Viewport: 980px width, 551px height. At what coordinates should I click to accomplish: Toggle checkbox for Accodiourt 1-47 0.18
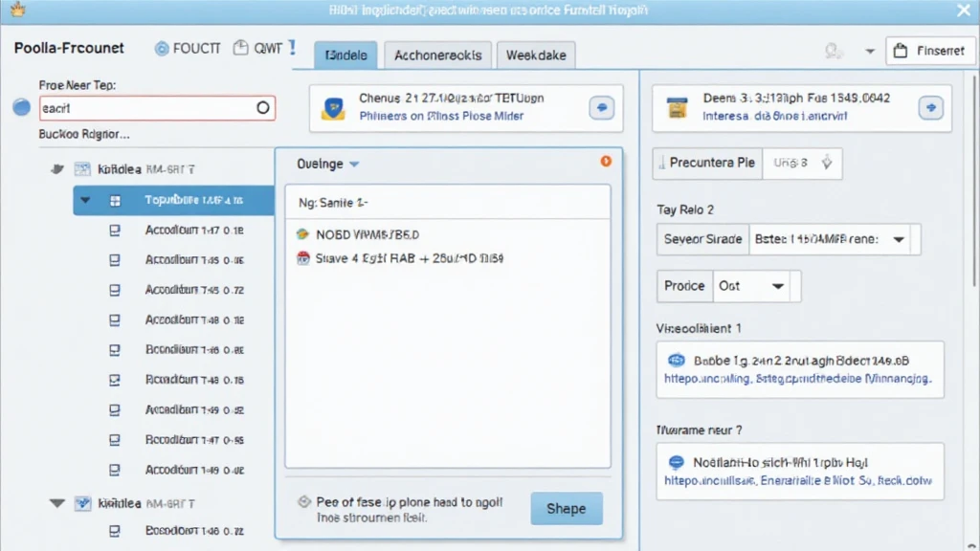(x=115, y=231)
